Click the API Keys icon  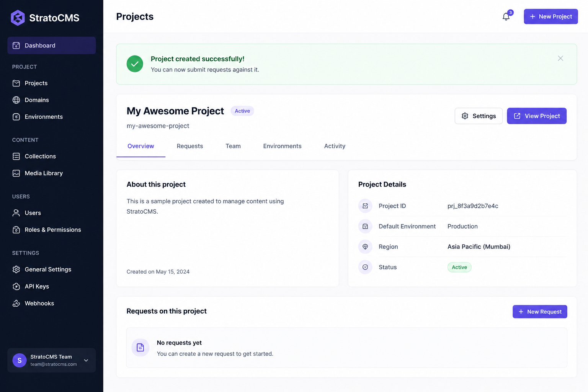[x=16, y=286]
